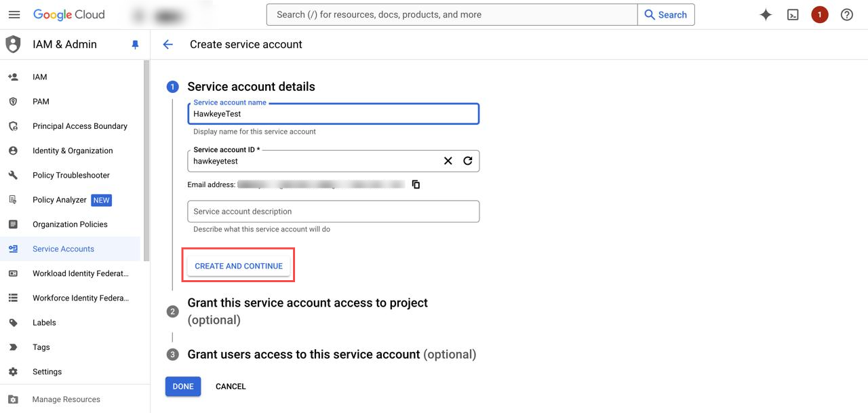Activate Cloud Shell

tap(793, 14)
